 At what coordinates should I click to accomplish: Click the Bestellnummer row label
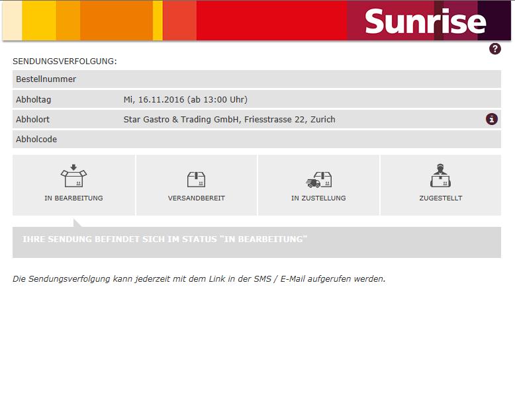(46, 79)
